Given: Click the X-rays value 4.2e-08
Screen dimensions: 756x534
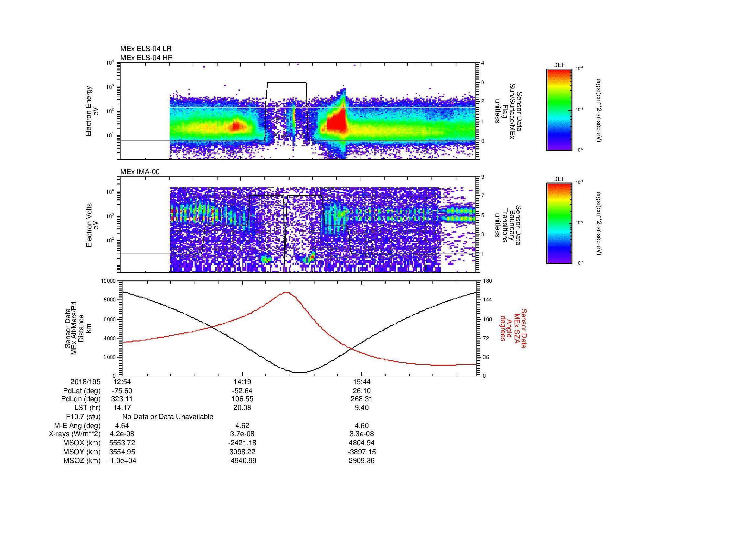Looking at the screenshot, I should tap(122, 434).
